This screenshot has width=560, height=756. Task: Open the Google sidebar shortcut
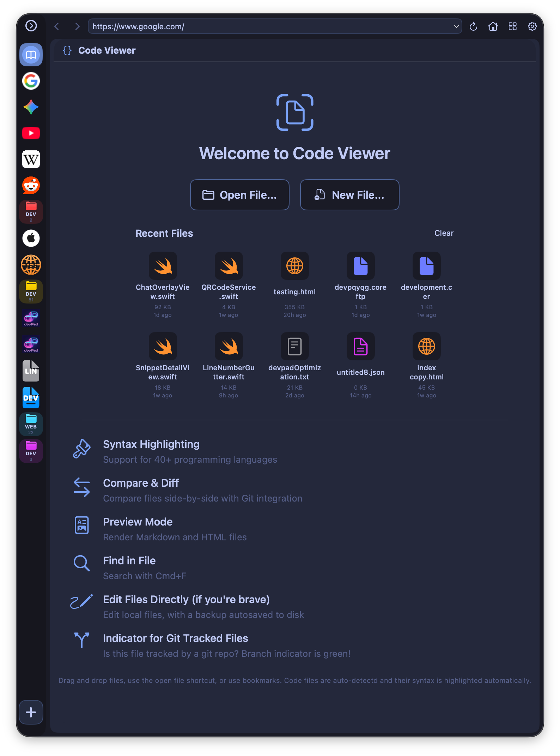coord(31,81)
